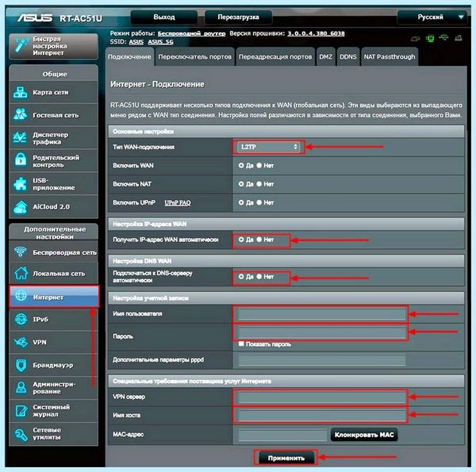Focus the Имя хоста input field
Image resolution: width=476 pixels, height=472 pixels.
pos(322,416)
